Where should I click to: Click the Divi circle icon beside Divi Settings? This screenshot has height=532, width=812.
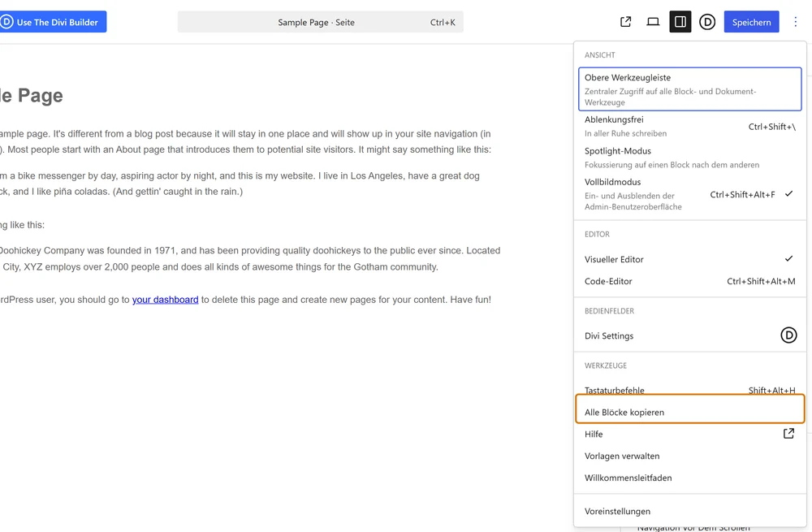tap(788, 335)
